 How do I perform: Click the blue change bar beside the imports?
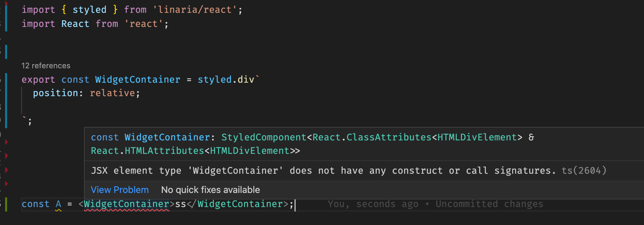(x=6, y=16)
